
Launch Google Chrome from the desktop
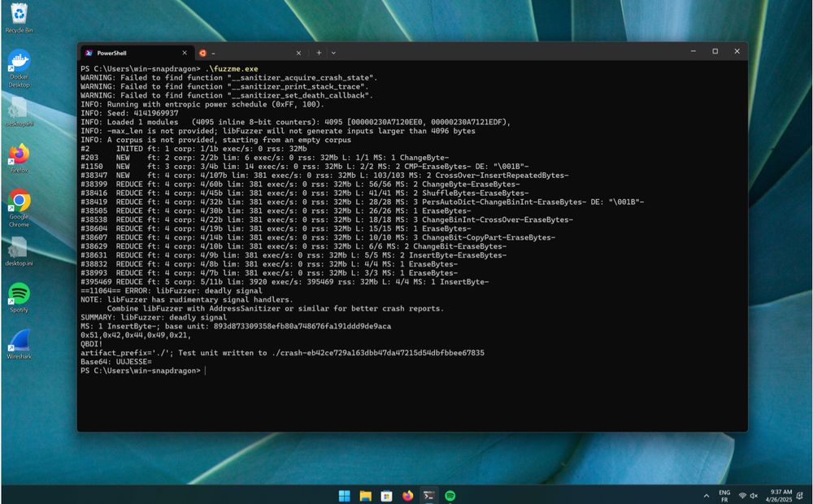20,208
